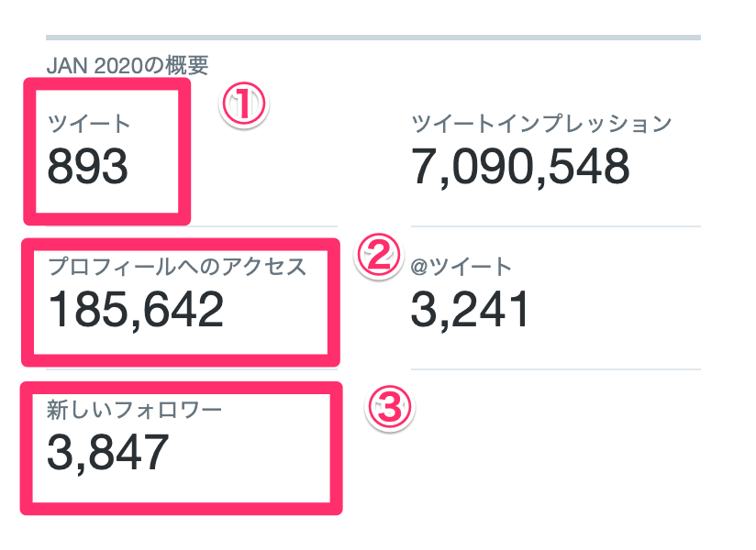Select the @ツイート label

point(461,267)
